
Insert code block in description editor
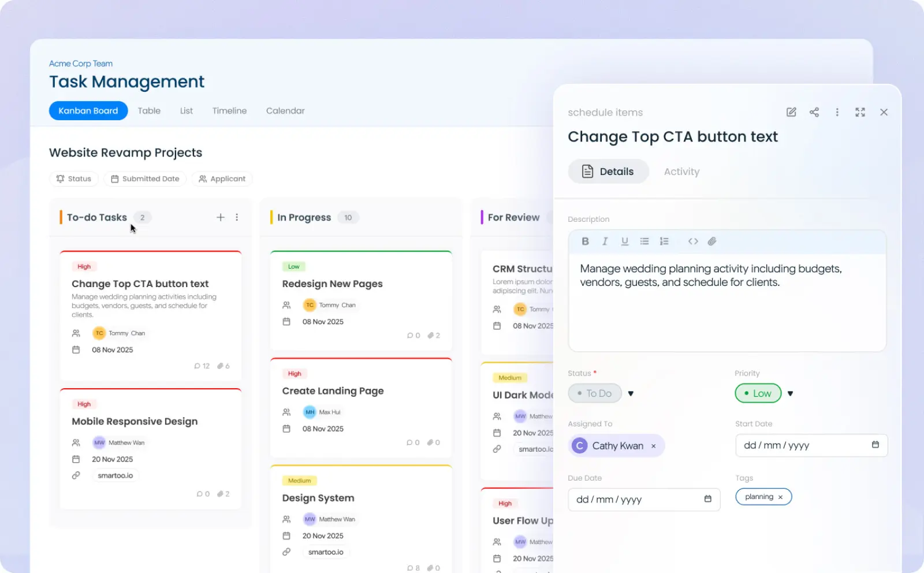693,241
